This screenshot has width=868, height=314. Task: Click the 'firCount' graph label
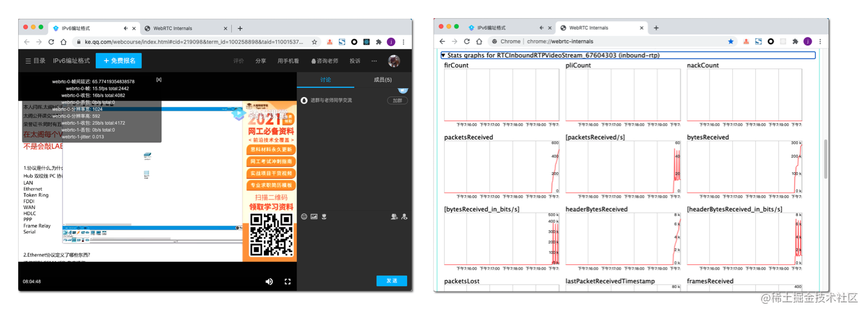coord(456,65)
